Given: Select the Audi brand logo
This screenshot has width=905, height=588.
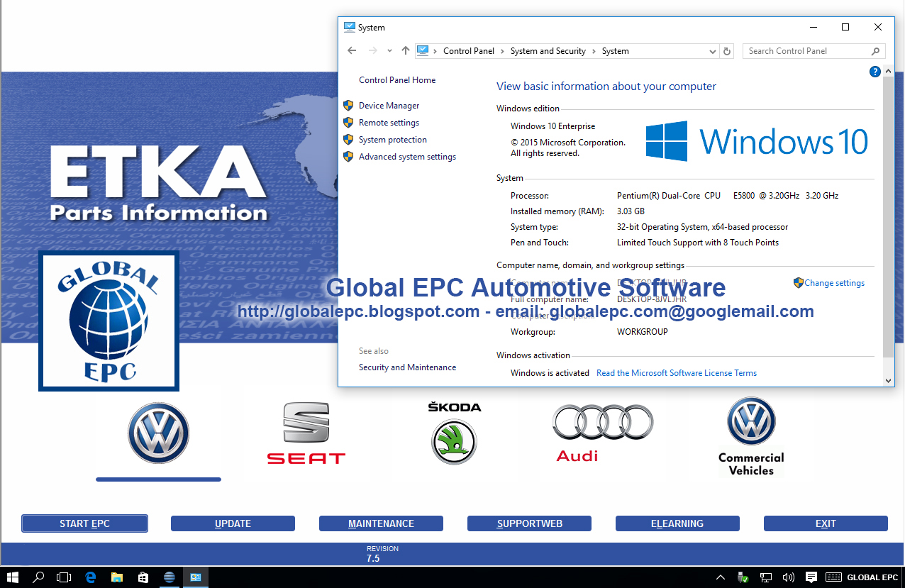Looking at the screenshot, I should pyautogui.click(x=603, y=433).
